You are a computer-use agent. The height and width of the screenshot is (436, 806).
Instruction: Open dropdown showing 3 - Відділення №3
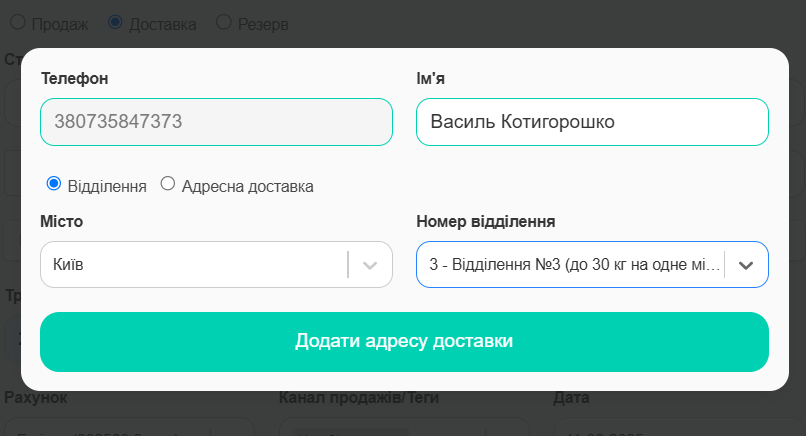point(592,264)
